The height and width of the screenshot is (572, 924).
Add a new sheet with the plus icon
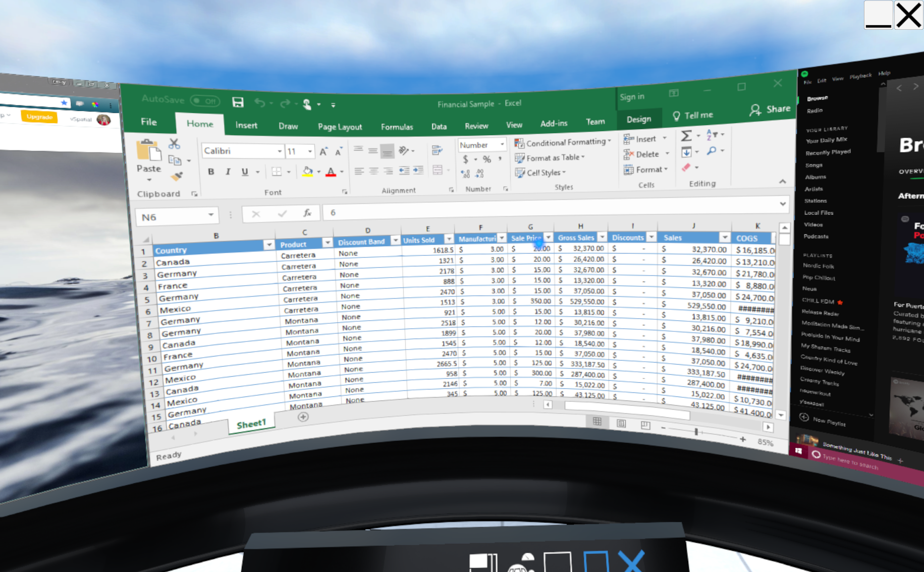click(303, 417)
